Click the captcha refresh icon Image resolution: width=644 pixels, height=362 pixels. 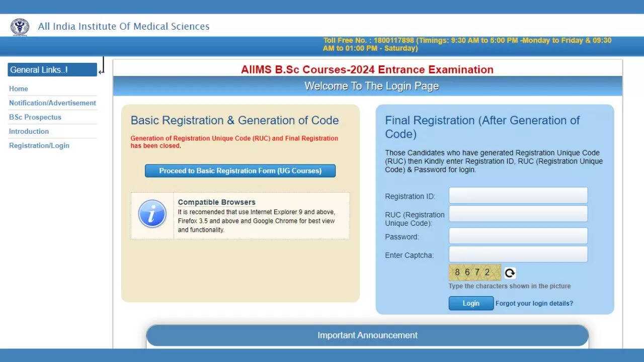click(x=510, y=273)
